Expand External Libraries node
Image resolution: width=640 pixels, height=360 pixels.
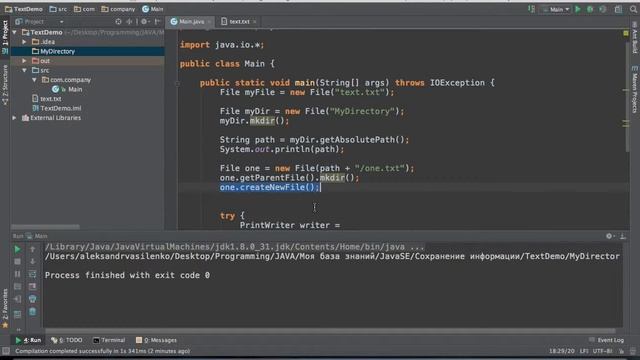pyautogui.click(x=15, y=118)
